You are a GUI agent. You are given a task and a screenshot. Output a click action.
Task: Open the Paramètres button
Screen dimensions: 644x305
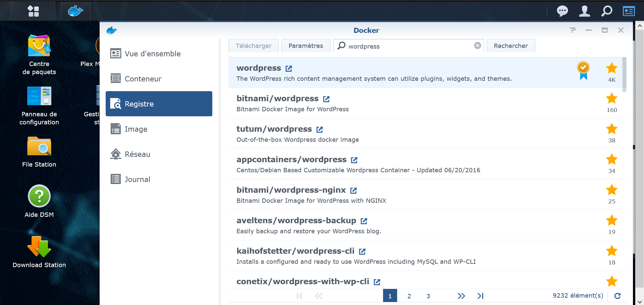click(306, 46)
